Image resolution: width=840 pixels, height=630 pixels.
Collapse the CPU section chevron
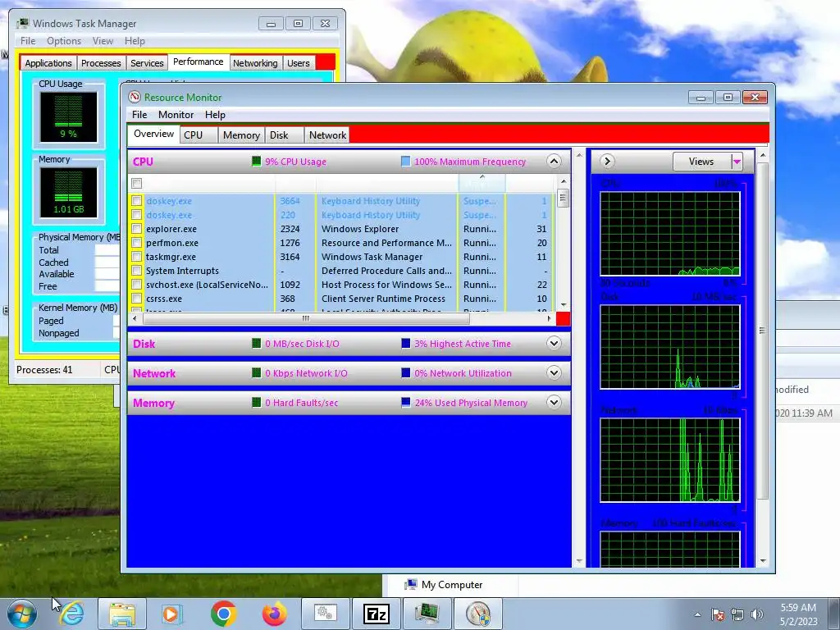(x=554, y=161)
